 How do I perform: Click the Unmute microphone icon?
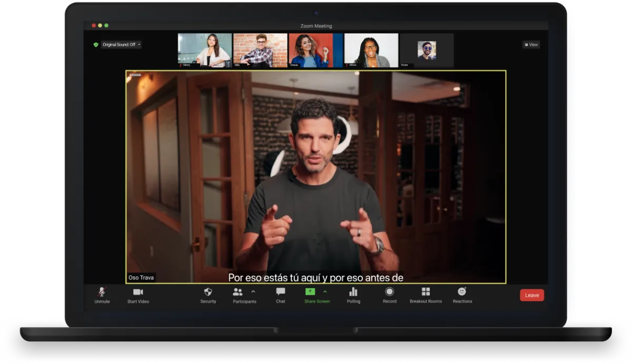tap(102, 292)
